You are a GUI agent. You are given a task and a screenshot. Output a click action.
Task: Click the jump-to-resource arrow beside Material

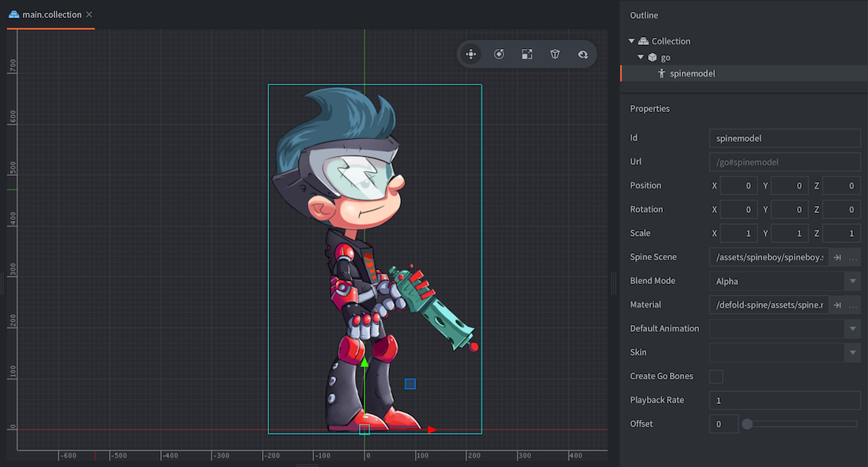coord(838,304)
